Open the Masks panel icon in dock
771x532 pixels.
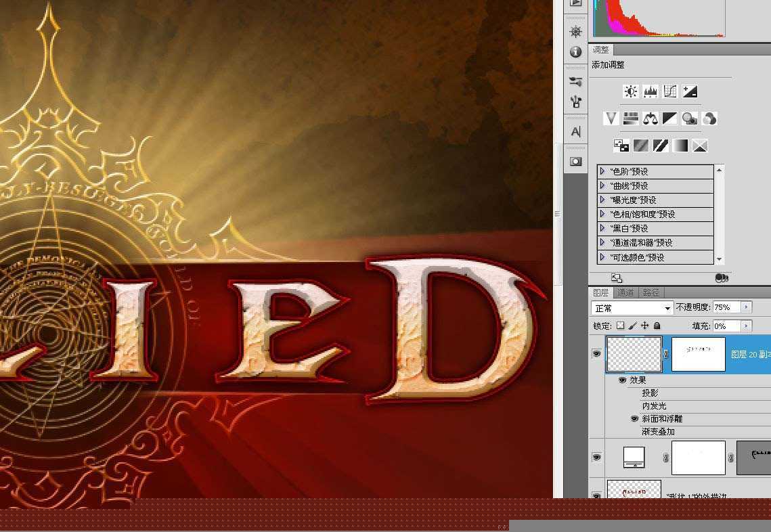tap(576, 162)
